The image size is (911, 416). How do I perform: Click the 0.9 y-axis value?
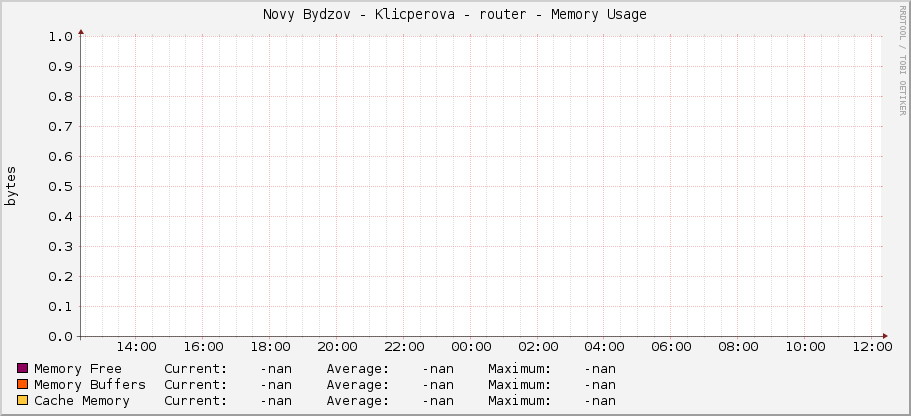click(60, 67)
